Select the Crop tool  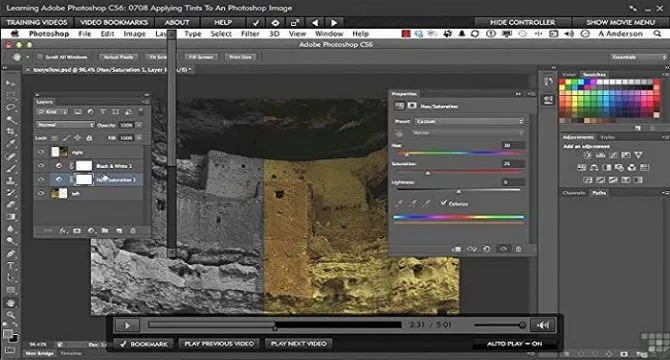[10, 132]
